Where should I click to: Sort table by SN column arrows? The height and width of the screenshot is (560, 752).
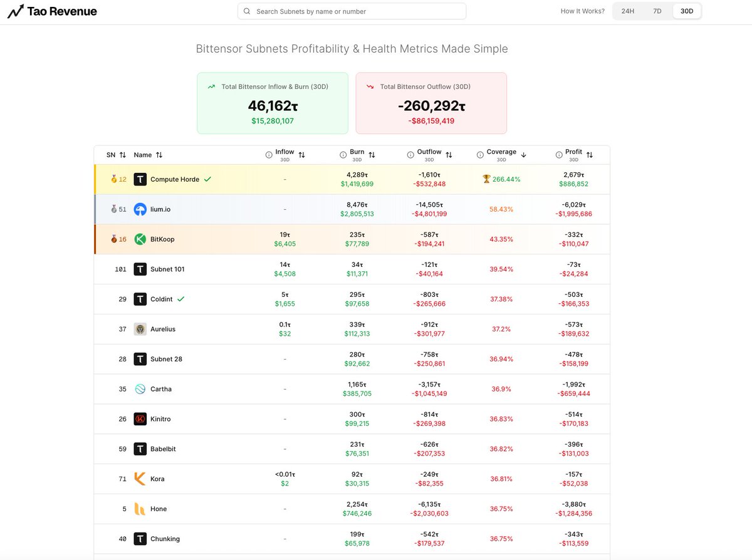click(x=123, y=155)
